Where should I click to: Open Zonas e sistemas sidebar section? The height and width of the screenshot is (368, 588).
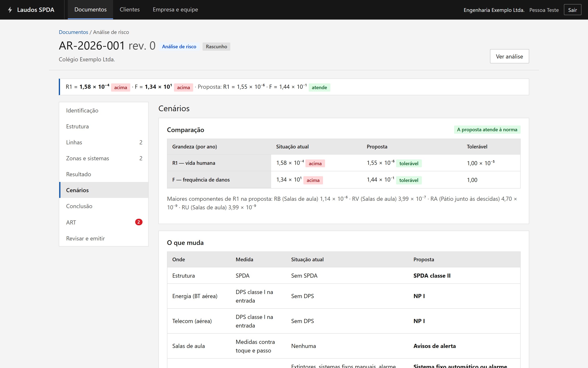(x=104, y=158)
